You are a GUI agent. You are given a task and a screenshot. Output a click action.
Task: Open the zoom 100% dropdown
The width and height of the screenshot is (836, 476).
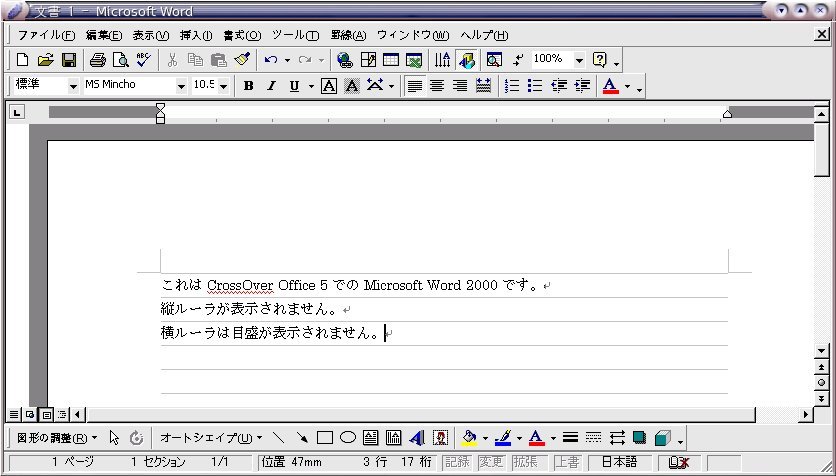point(580,60)
